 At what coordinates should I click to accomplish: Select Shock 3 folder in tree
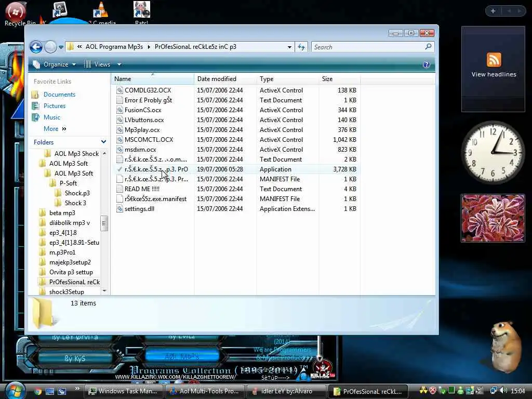75,203
